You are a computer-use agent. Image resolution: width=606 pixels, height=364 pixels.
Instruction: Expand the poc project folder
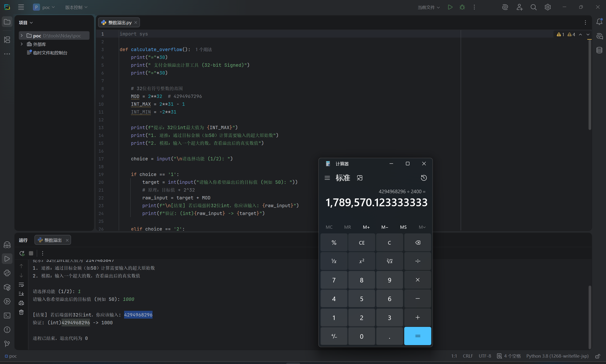22,35
